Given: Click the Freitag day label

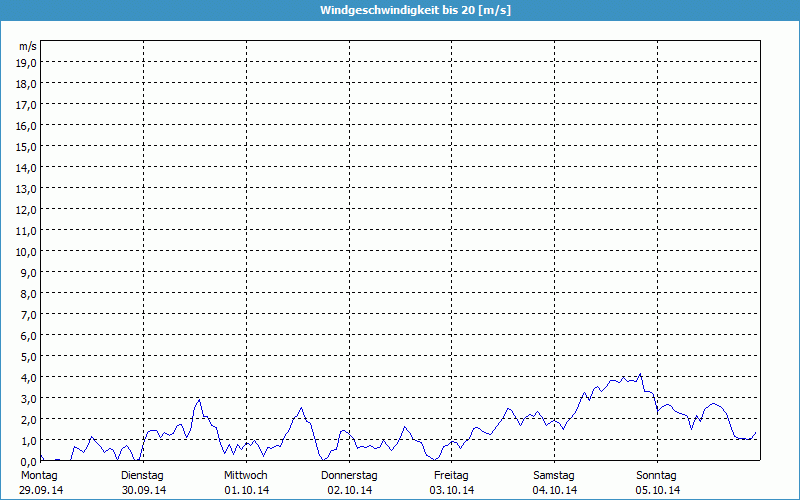Looking at the screenshot, I should tap(451, 475).
